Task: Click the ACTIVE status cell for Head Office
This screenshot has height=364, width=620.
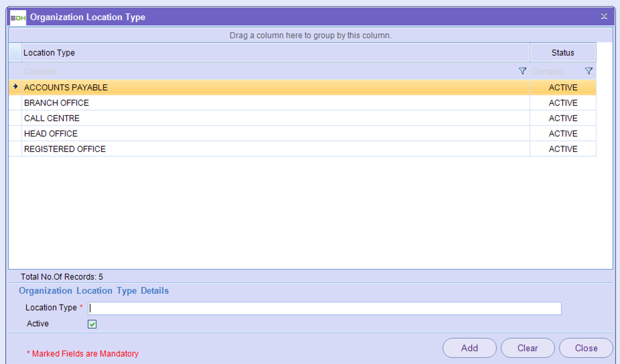Action: tap(562, 134)
